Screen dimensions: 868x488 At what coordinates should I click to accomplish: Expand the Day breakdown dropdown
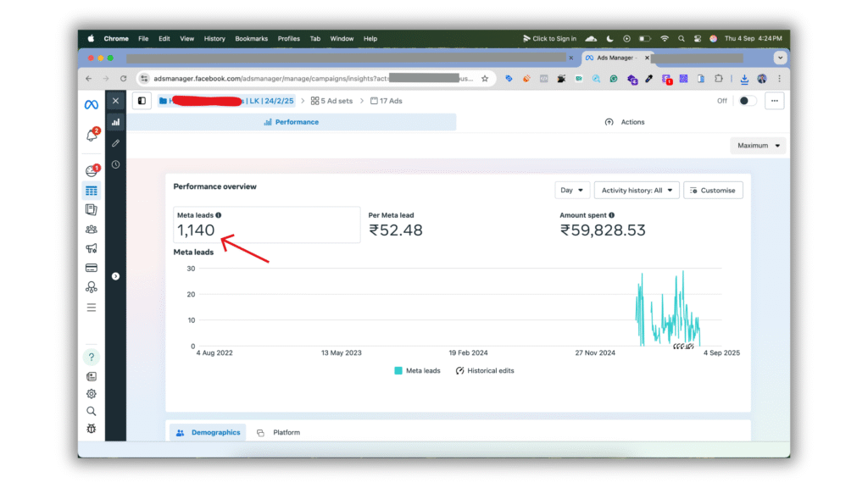coord(572,191)
